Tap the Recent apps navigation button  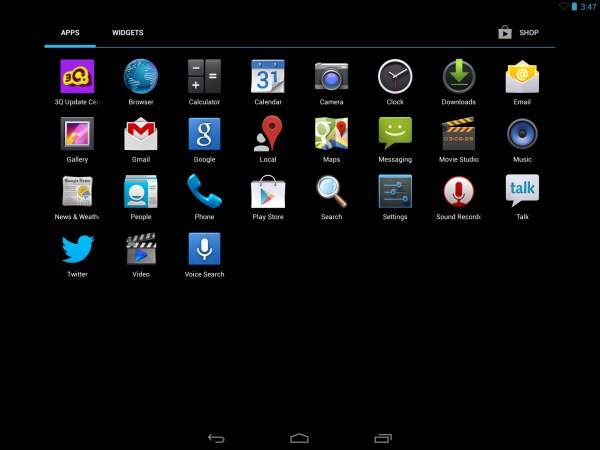click(383, 438)
